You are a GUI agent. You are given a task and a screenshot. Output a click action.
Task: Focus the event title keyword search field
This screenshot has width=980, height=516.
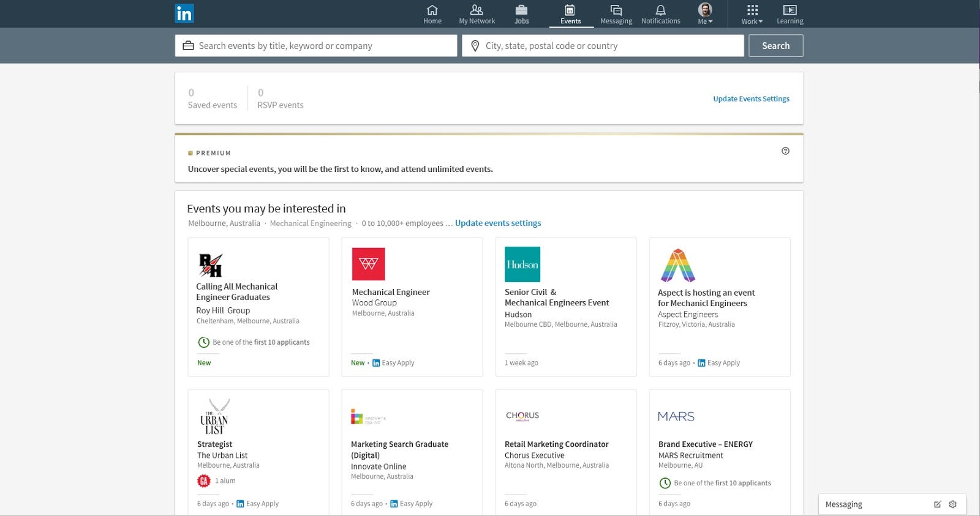325,46
